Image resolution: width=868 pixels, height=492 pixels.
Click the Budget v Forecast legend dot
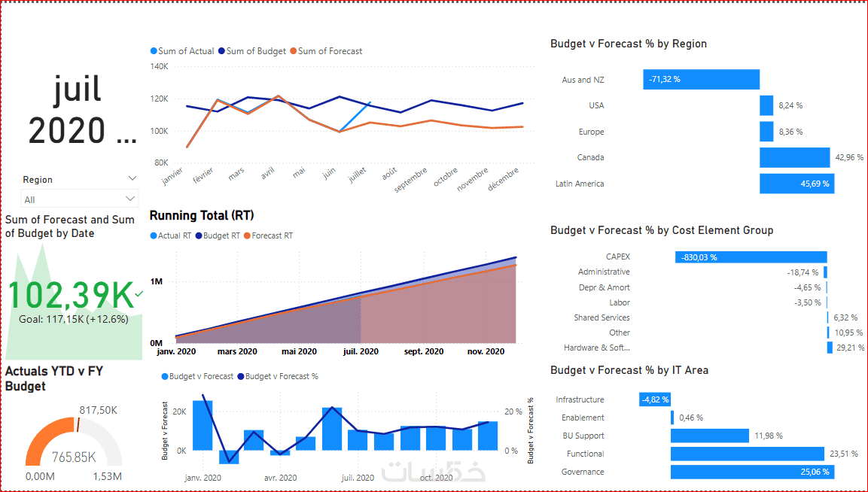(164, 376)
